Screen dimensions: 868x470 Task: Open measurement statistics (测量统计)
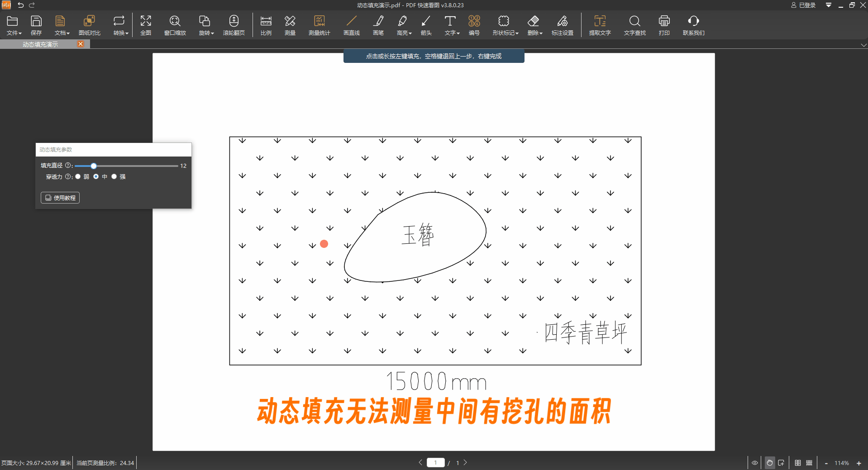tap(319, 25)
